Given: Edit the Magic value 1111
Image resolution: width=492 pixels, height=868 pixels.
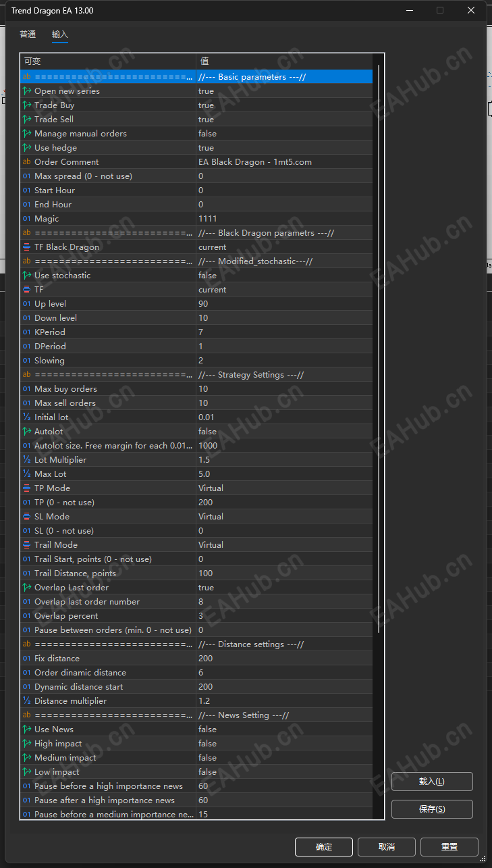Looking at the screenshot, I should [284, 219].
